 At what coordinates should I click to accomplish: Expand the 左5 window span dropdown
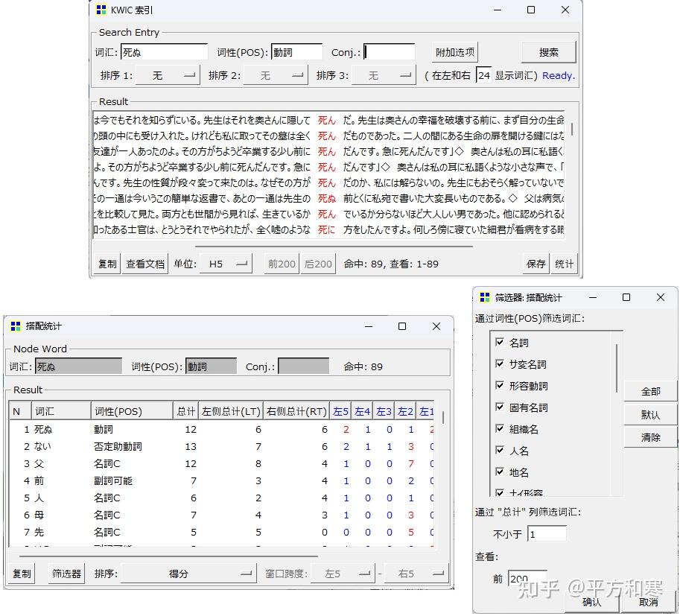[x=342, y=573]
